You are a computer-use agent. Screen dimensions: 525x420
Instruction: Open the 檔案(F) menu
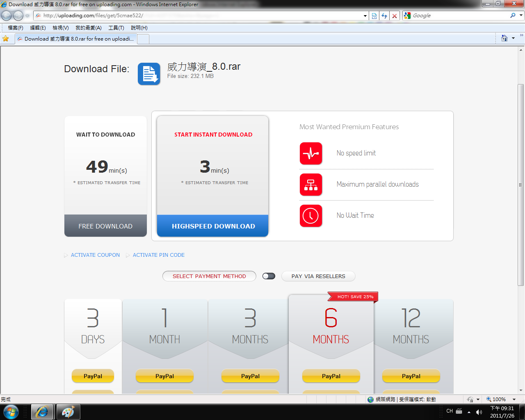click(16, 28)
